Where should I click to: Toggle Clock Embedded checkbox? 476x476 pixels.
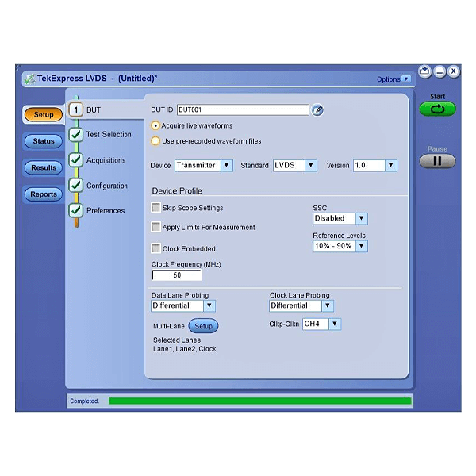point(156,248)
